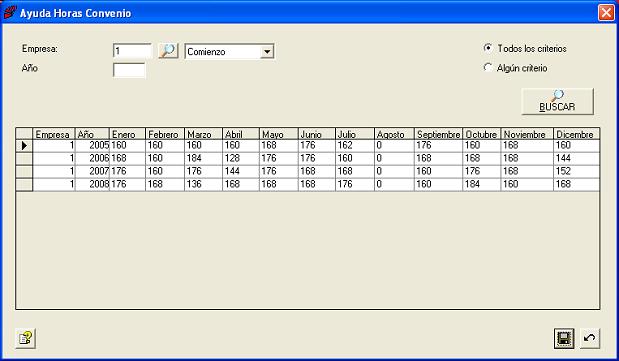Image resolution: width=619 pixels, height=361 pixels.
Task: Click the Marzo column header
Action: tap(203, 134)
